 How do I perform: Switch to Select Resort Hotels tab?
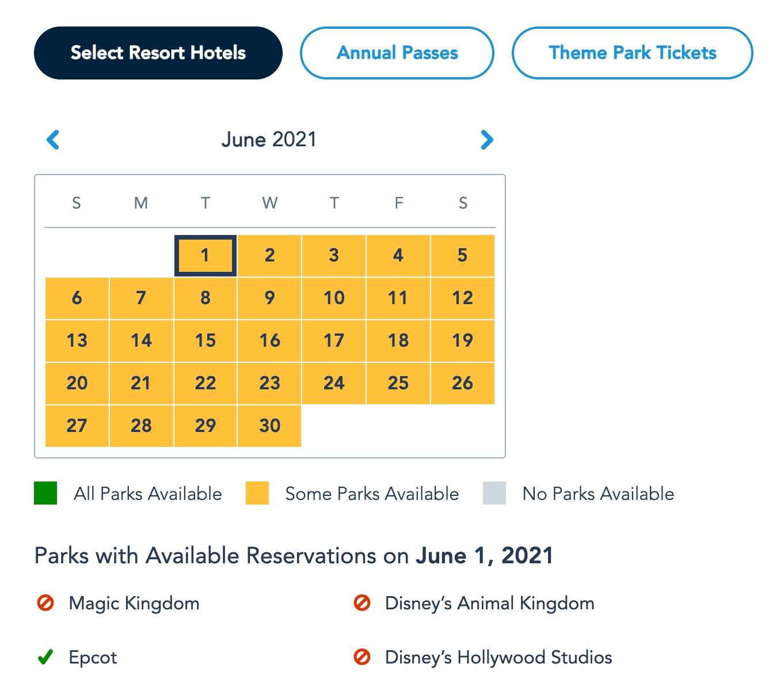(x=158, y=53)
